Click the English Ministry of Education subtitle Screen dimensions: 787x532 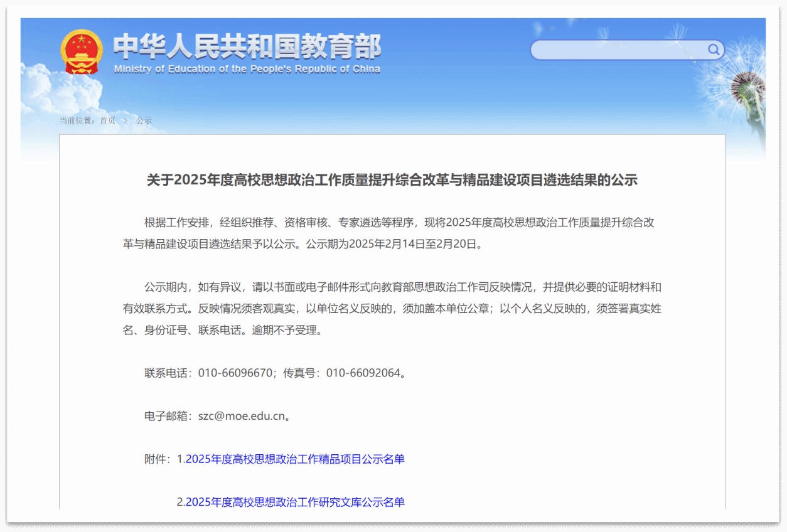point(247,69)
